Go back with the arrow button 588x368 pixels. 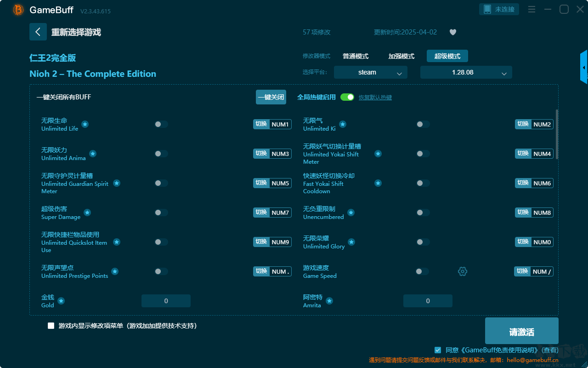38,32
